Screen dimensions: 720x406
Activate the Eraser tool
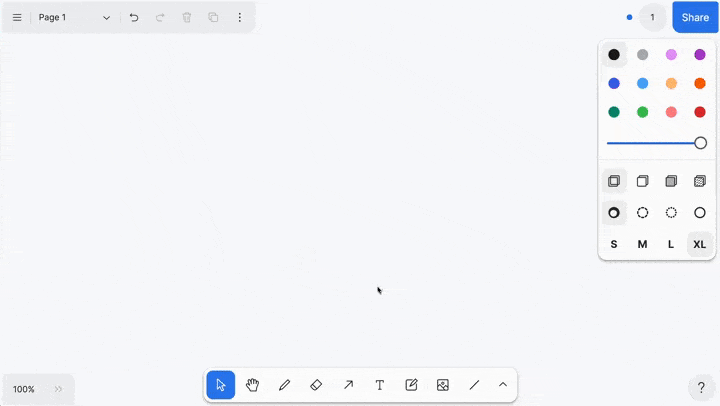click(316, 385)
